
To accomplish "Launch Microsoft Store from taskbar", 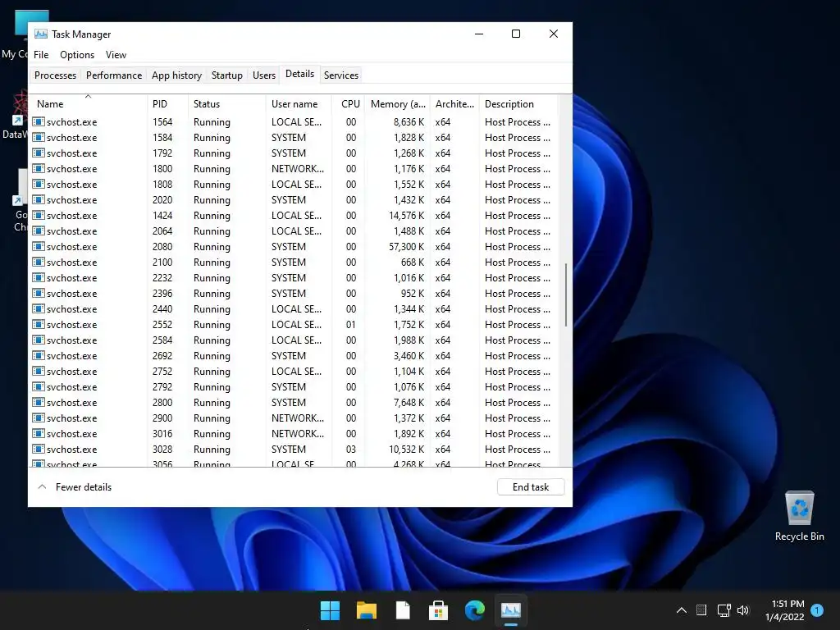I will click(x=438, y=610).
